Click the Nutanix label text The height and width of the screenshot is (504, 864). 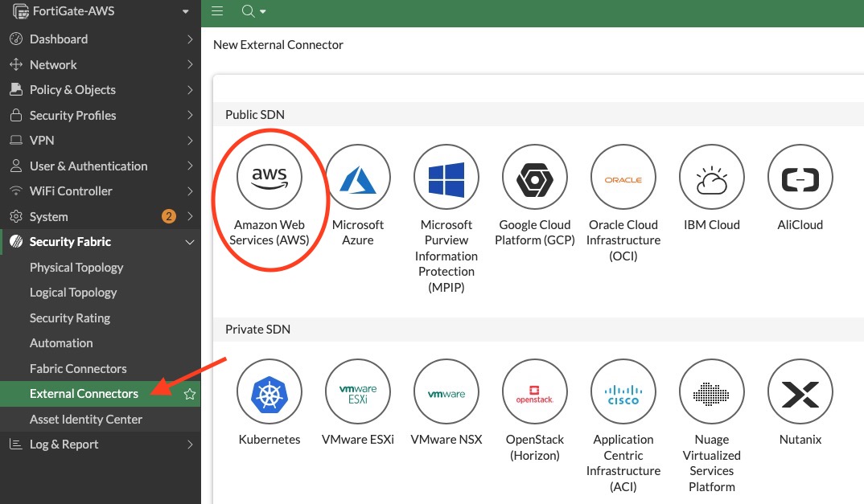800,440
